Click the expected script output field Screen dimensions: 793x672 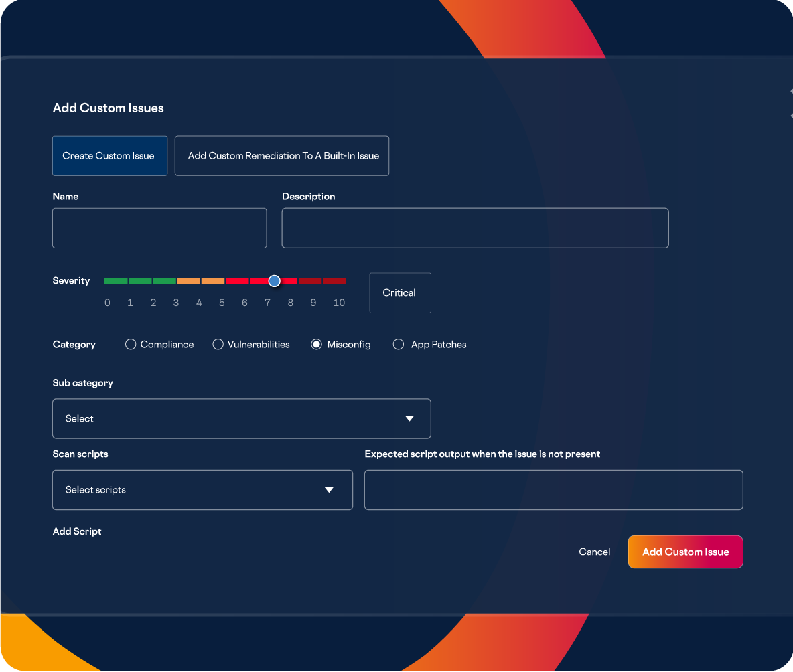click(x=553, y=490)
